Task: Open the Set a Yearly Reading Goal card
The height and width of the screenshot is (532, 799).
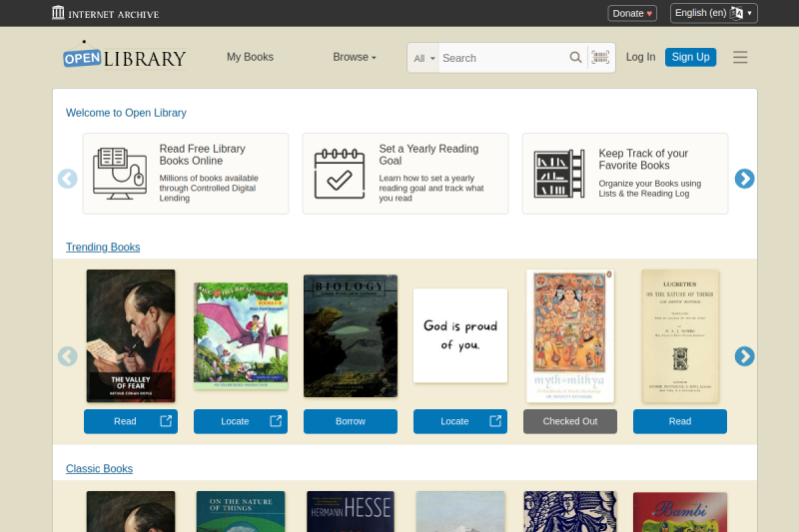Action: coord(405,174)
